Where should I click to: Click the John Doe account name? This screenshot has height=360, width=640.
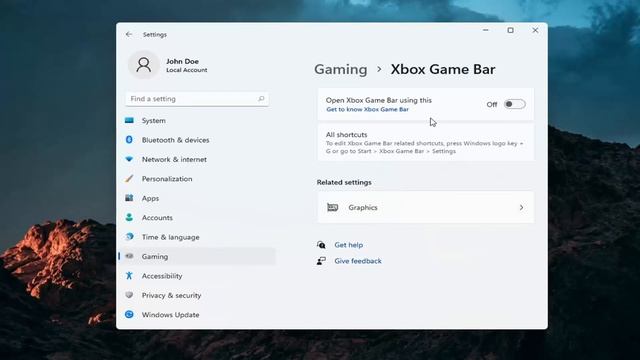pyautogui.click(x=182, y=61)
